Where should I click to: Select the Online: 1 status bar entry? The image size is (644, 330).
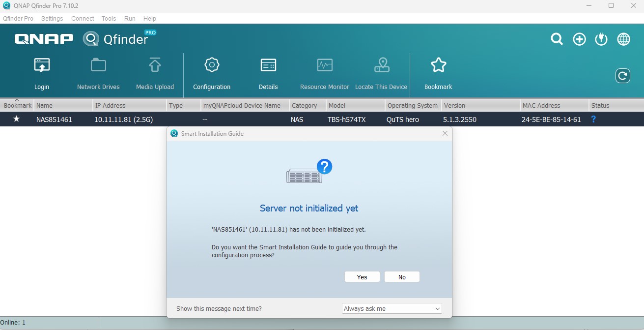[13, 323]
